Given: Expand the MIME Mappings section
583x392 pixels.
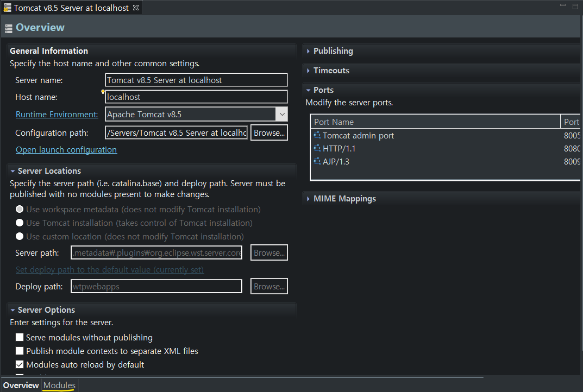Looking at the screenshot, I should click(x=308, y=199).
